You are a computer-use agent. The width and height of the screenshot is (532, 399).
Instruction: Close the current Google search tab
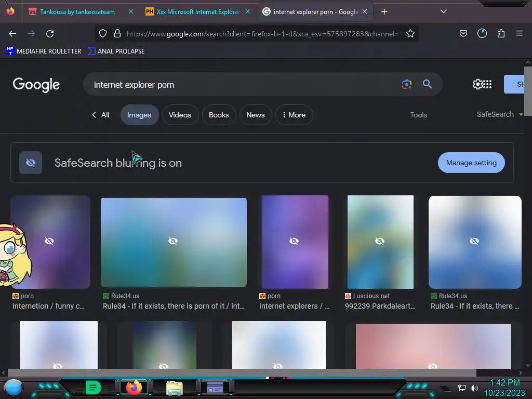(365, 12)
